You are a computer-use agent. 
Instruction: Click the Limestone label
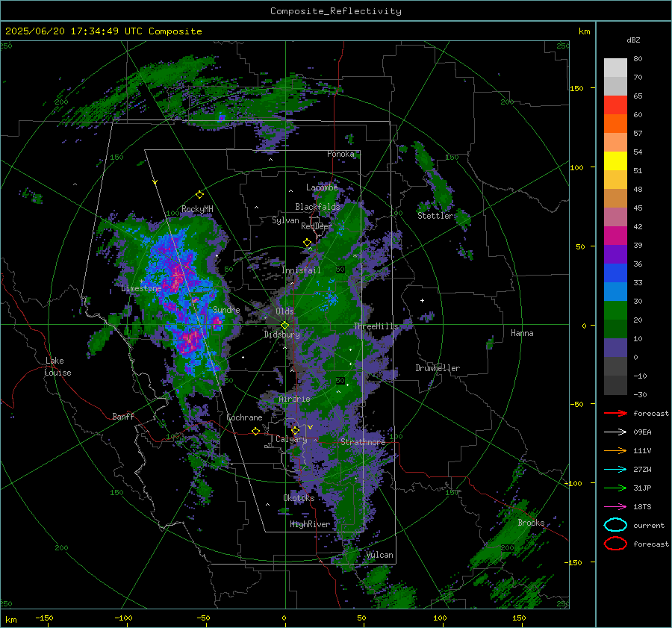pyautogui.click(x=141, y=288)
